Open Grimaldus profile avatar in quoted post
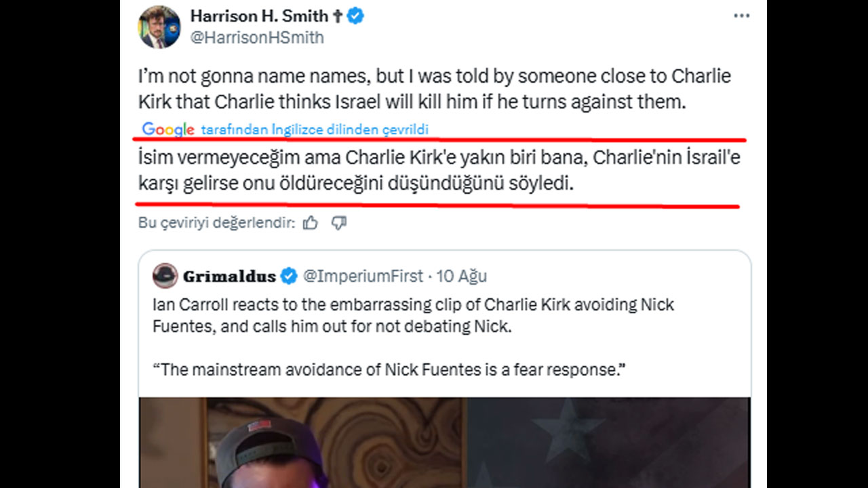Image resolution: width=868 pixels, height=488 pixels. 165,276
